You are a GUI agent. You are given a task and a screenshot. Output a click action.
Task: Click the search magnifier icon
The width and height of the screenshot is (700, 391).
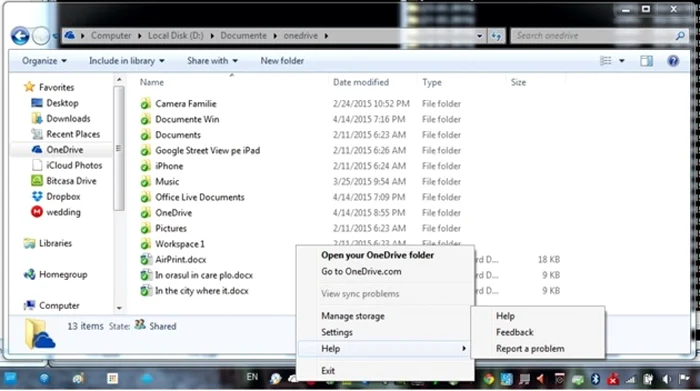coord(680,36)
